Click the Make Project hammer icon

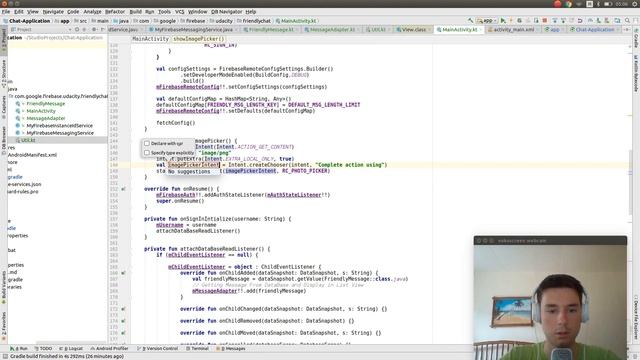coord(470,20)
